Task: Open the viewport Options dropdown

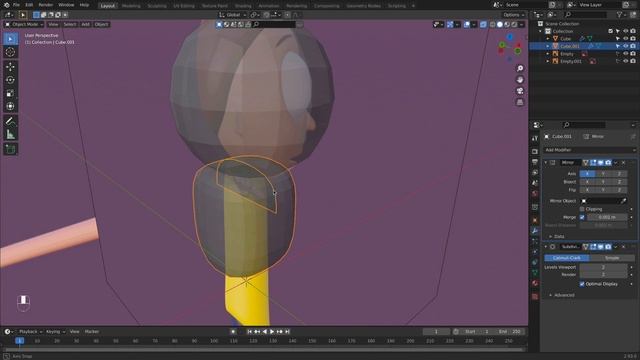Action: [x=513, y=15]
